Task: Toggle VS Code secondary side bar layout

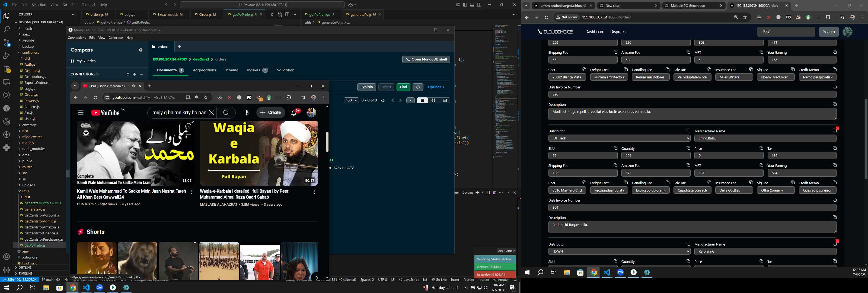Action: pos(480,5)
